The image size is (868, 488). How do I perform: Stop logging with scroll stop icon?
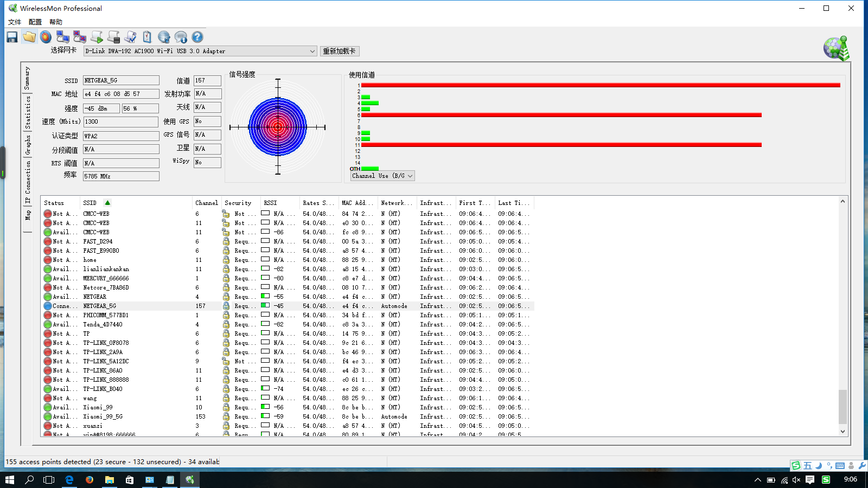tap(113, 37)
